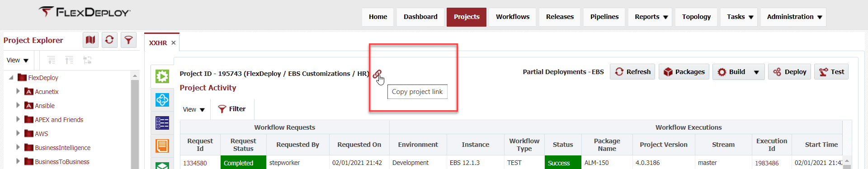The width and height of the screenshot is (868, 169).
Task: Expand the Ansible folder
Action: coord(18,105)
